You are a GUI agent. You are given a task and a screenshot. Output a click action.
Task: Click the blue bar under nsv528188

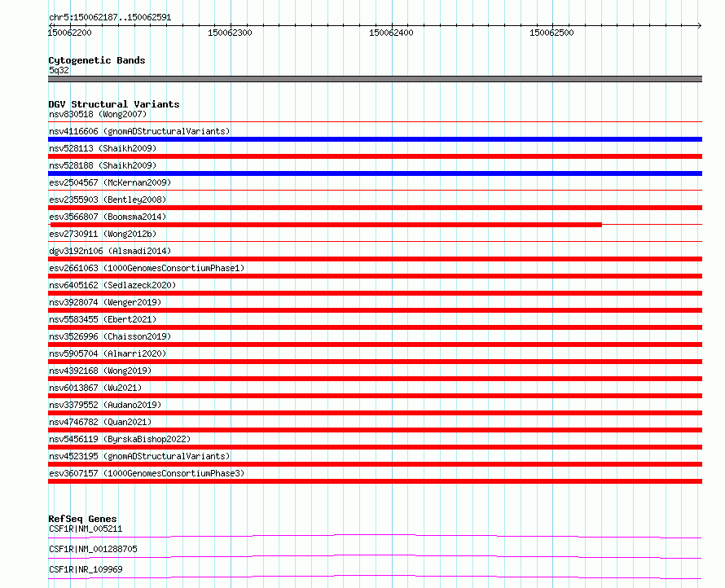click(375, 173)
